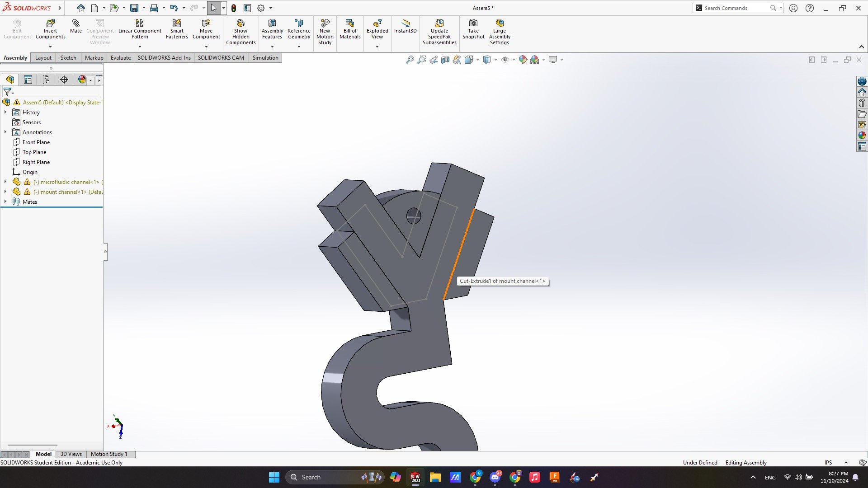Open ConfigurationManager tab icon in panel
This screenshot has width=868, height=488.
click(x=46, y=80)
